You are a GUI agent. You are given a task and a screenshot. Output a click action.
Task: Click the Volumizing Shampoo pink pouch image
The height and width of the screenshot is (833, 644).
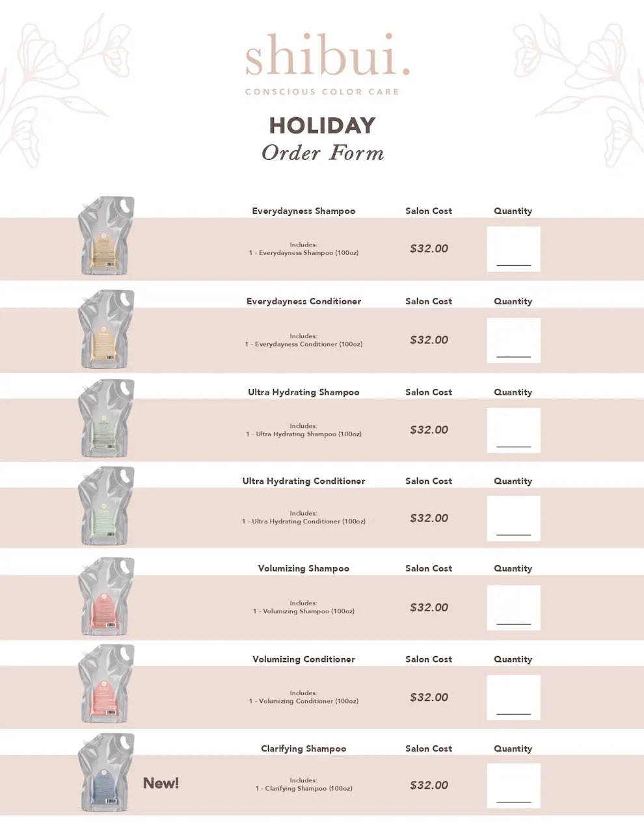[x=106, y=596]
